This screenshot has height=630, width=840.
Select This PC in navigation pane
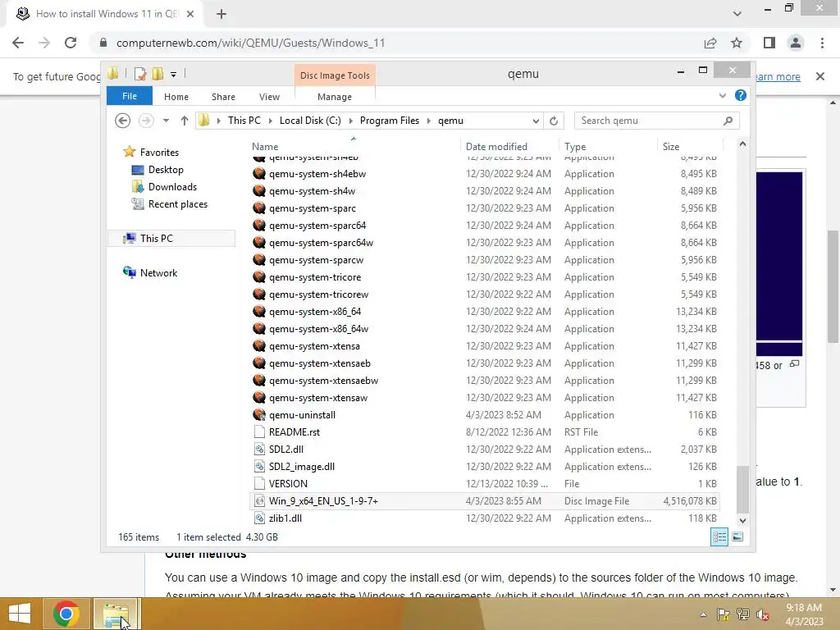[171, 239]
